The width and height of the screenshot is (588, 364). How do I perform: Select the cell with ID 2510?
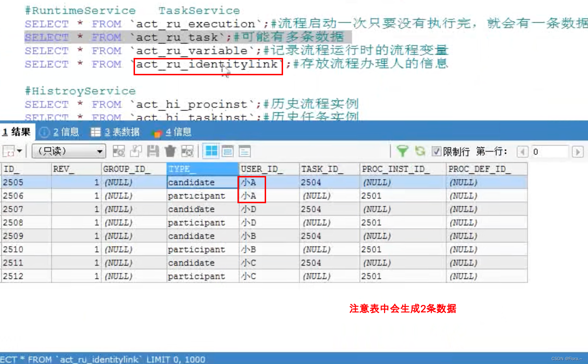pos(27,249)
